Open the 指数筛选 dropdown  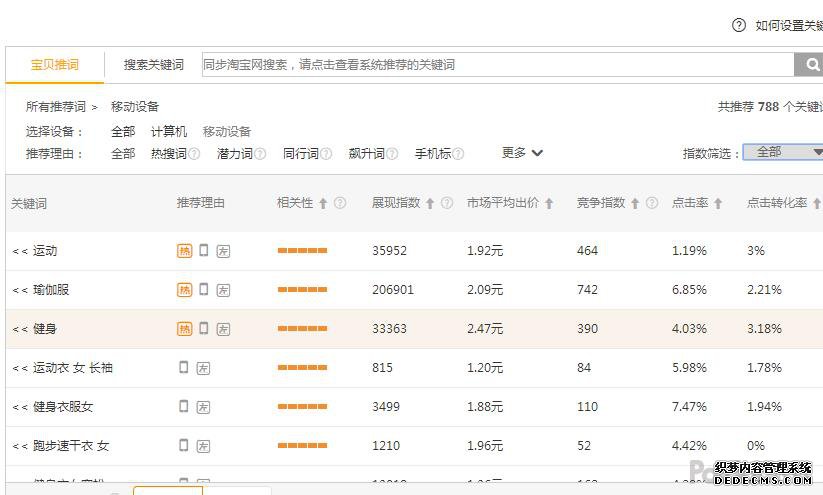pyautogui.click(x=783, y=152)
